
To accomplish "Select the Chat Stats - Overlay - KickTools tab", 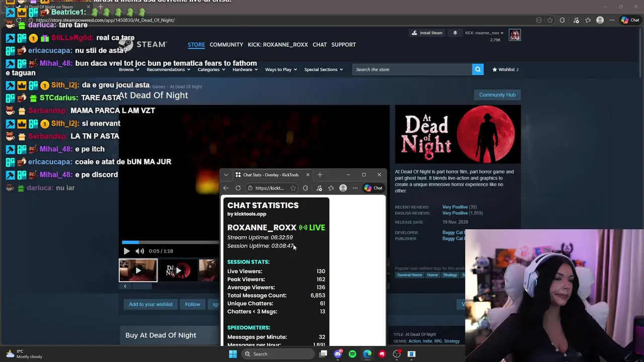I will pos(272,175).
